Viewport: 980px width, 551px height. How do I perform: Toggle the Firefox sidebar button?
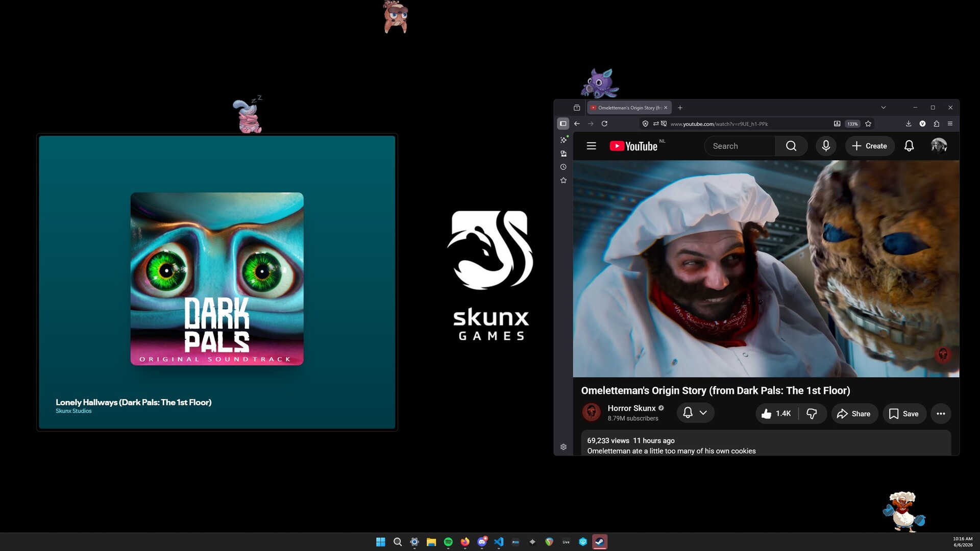563,123
